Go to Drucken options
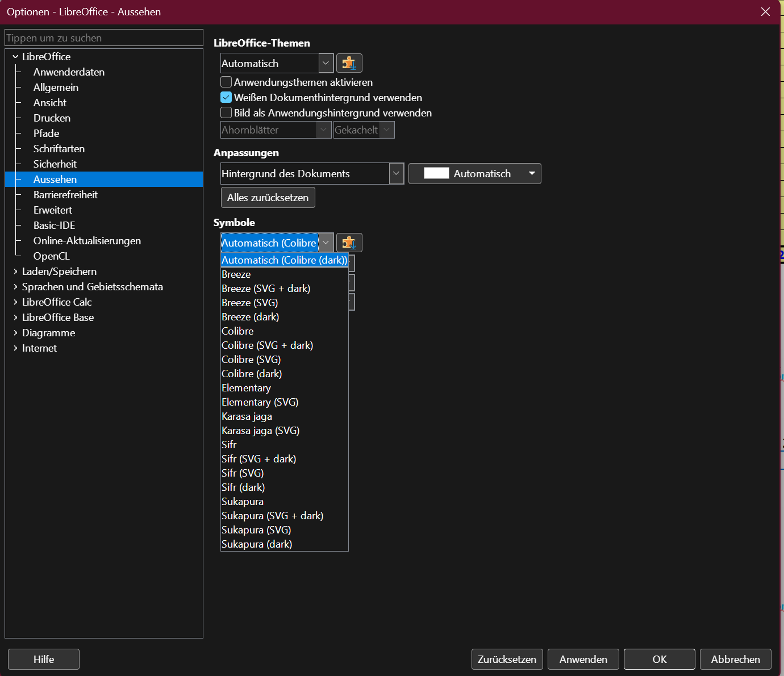This screenshot has height=676, width=784. coord(52,118)
